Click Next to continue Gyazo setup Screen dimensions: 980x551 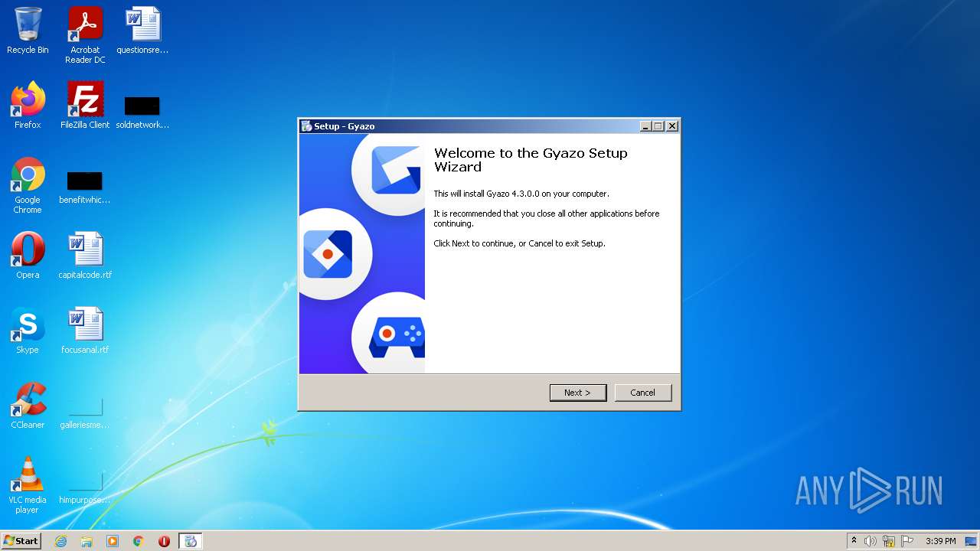(578, 393)
